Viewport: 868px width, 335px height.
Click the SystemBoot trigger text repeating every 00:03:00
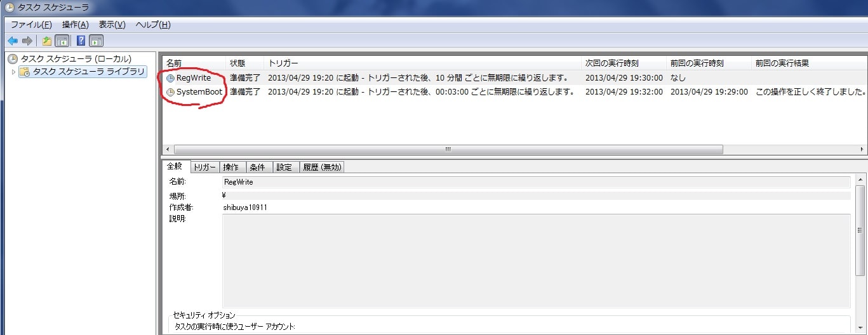tap(422, 92)
